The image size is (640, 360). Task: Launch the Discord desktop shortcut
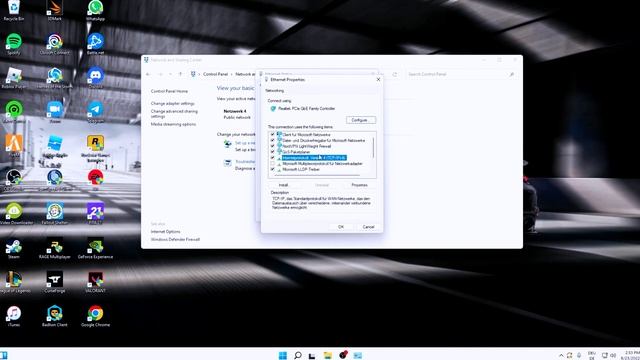[x=95, y=78]
